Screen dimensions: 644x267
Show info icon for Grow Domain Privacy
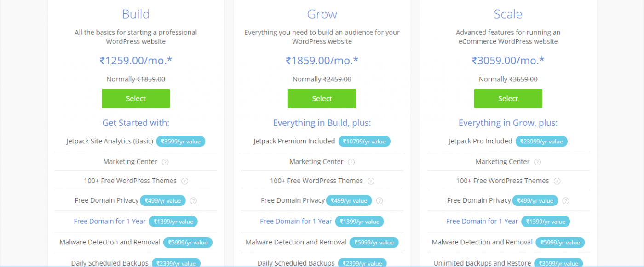(x=379, y=201)
